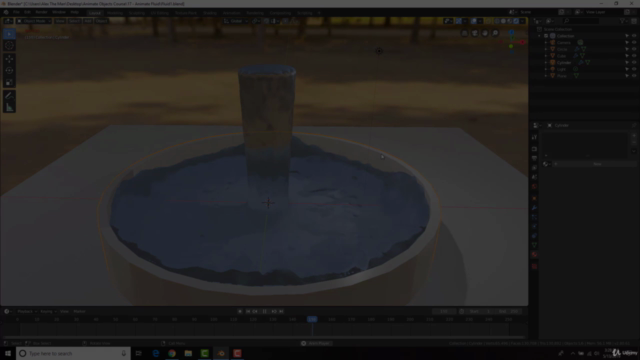Open the Edit menu
This screenshot has height=360, width=640.
[x=27, y=12]
